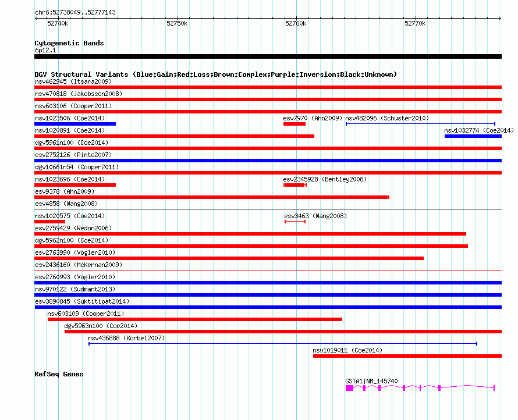Select the dgv5962n100 (Coe2014) label
This screenshot has width=518, height=420.
pyautogui.click(x=72, y=240)
